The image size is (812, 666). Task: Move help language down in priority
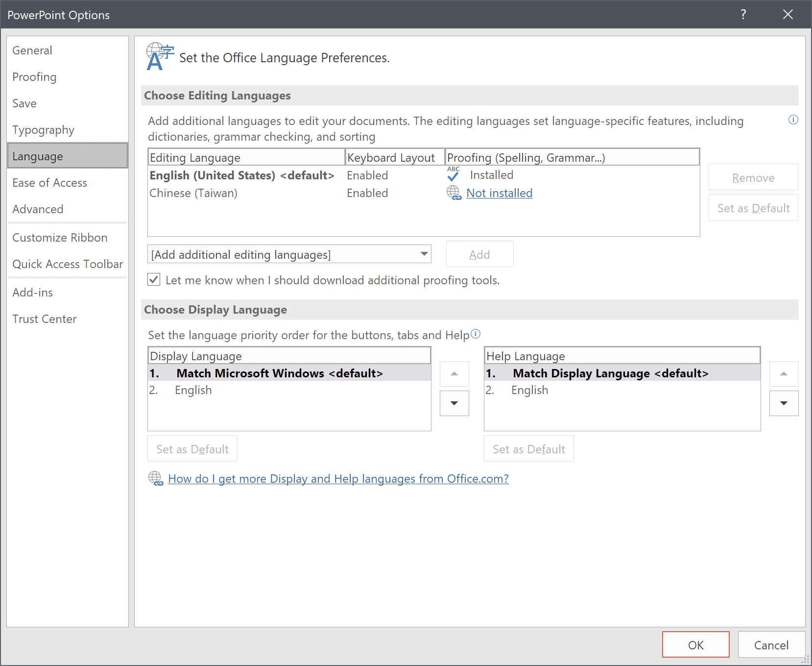(784, 403)
